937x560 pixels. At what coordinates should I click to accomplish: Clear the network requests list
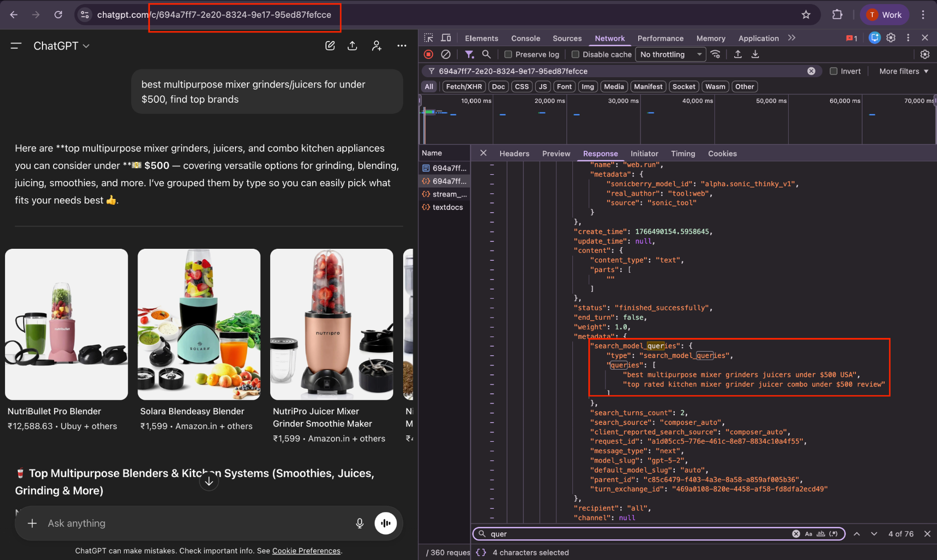[x=446, y=54]
